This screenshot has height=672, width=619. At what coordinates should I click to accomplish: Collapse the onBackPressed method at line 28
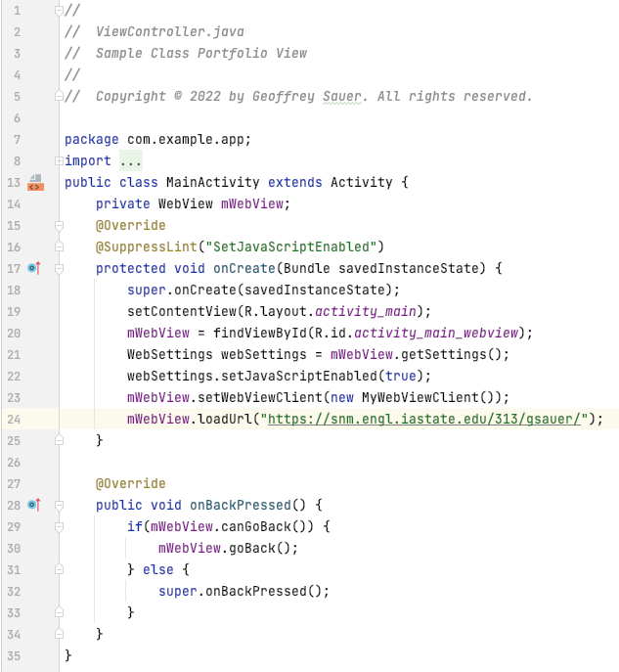coord(59,506)
